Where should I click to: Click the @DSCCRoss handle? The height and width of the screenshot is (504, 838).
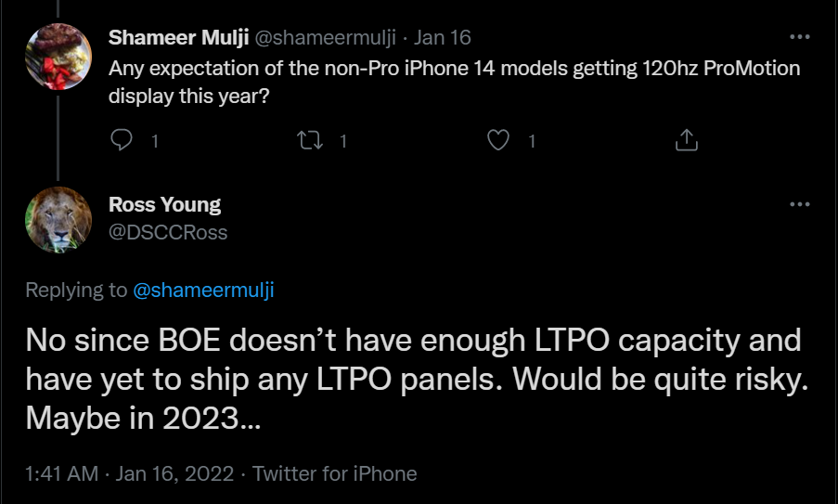coord(168,232)
